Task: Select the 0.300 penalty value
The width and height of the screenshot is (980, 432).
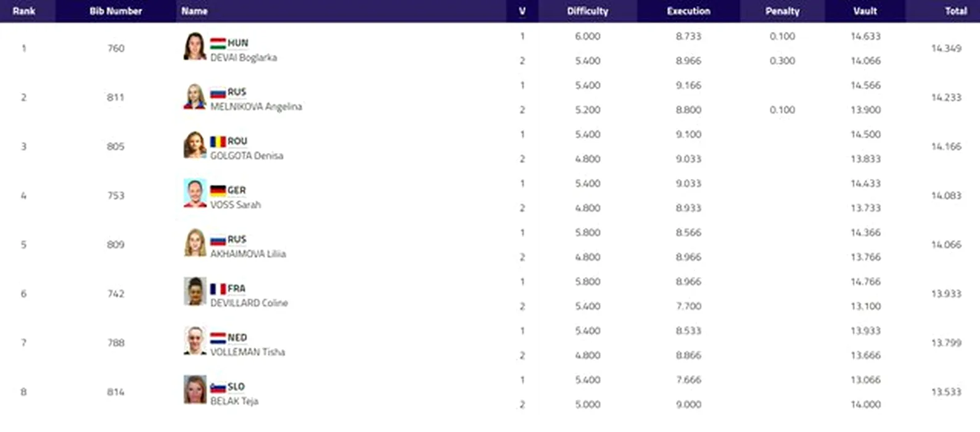Action: tap(782, 61)
